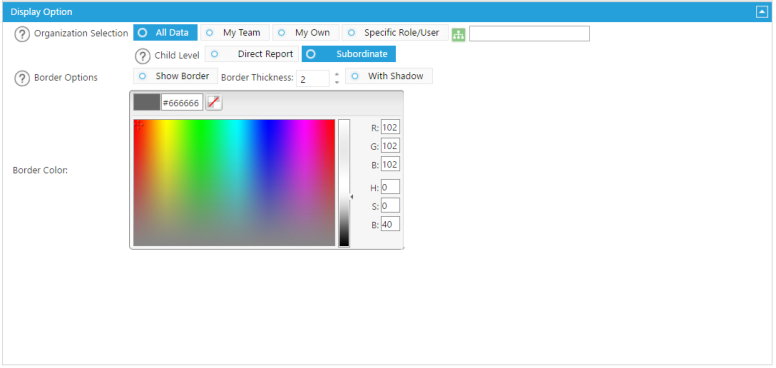Select the All Data option

[165, 33]
